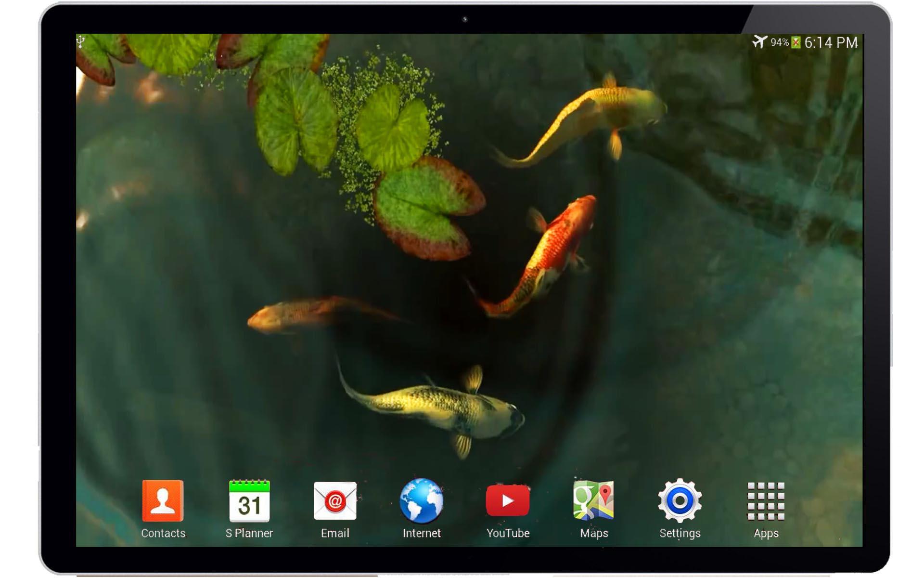Tap the front camera lens on bezel
924x578 pixels.
pos(465,19)
